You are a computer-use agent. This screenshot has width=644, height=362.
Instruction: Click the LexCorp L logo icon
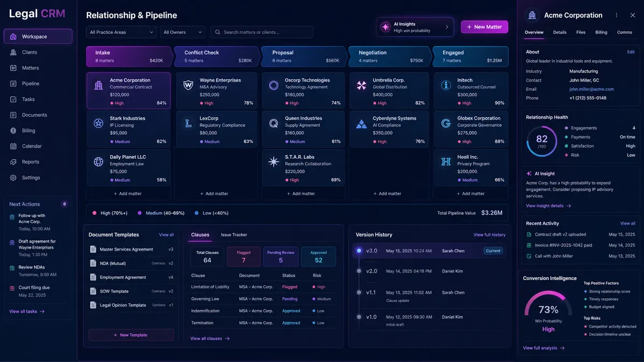[188, 123]
